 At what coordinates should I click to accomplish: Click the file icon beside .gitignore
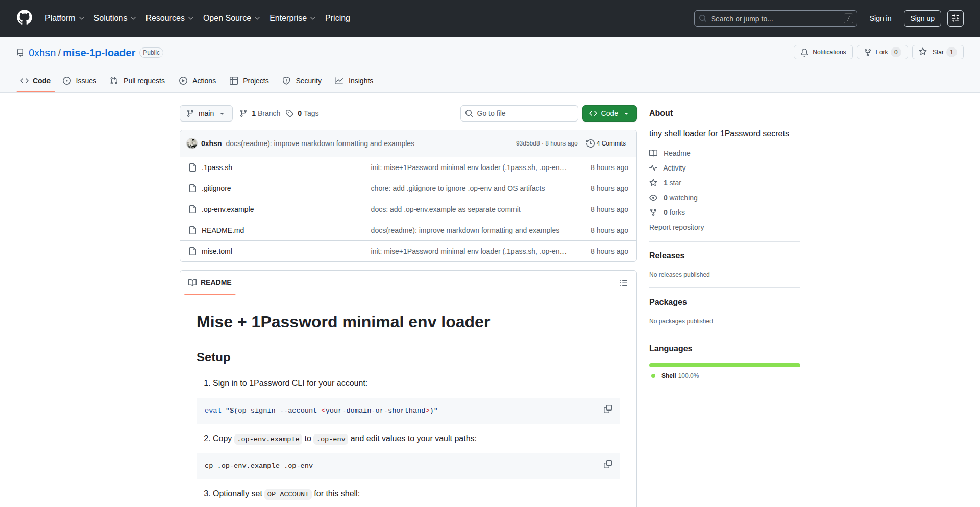(x=192, y=188)
